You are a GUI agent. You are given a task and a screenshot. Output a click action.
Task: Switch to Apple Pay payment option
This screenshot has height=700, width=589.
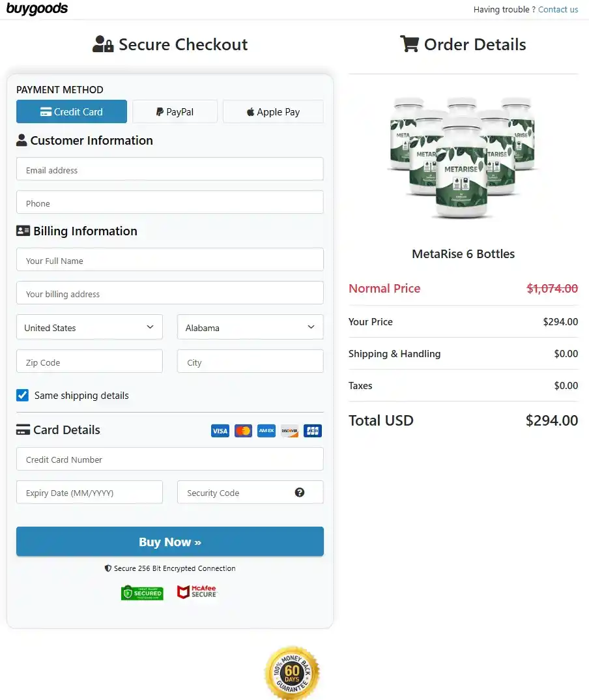(273, 111)
